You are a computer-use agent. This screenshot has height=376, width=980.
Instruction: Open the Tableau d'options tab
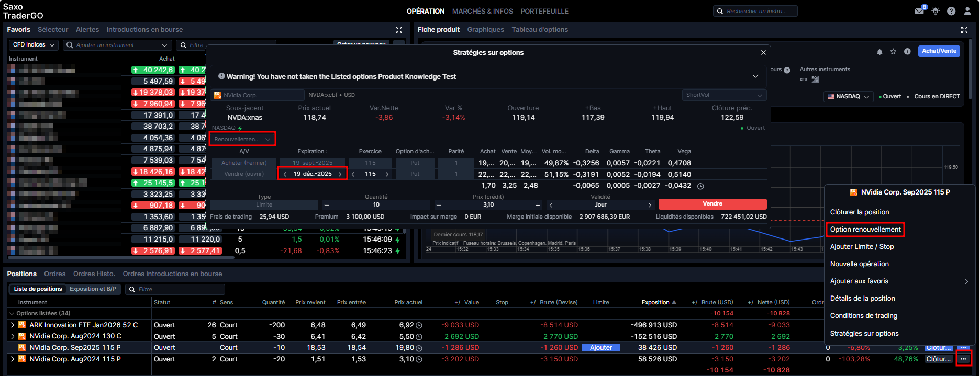coord(540,30)
